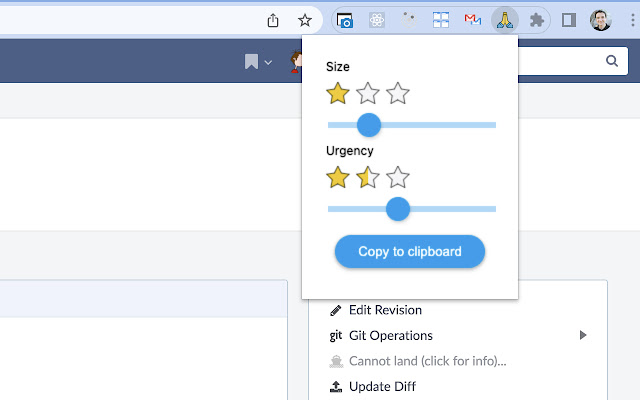Click the Size label text
640x400 pixels.
(x=338, y=67)
